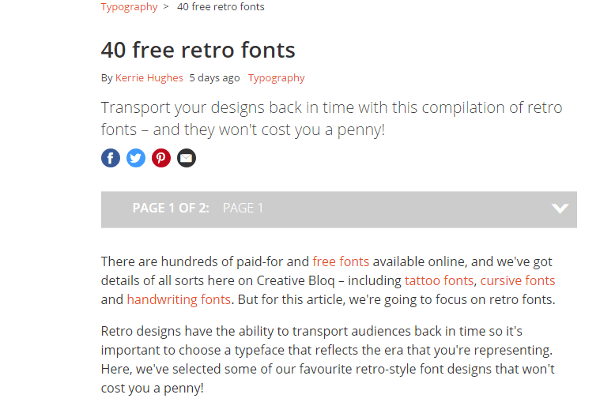Share article via Twitter icon
Image resolution: width=600 pixels, height=402 pixels.
(x=136, y=158)
